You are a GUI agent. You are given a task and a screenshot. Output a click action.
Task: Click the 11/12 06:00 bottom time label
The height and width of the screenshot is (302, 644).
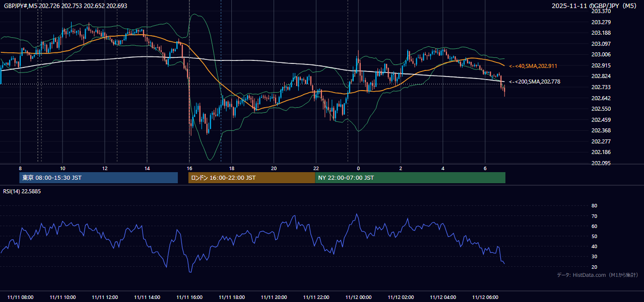click(485, 297)
